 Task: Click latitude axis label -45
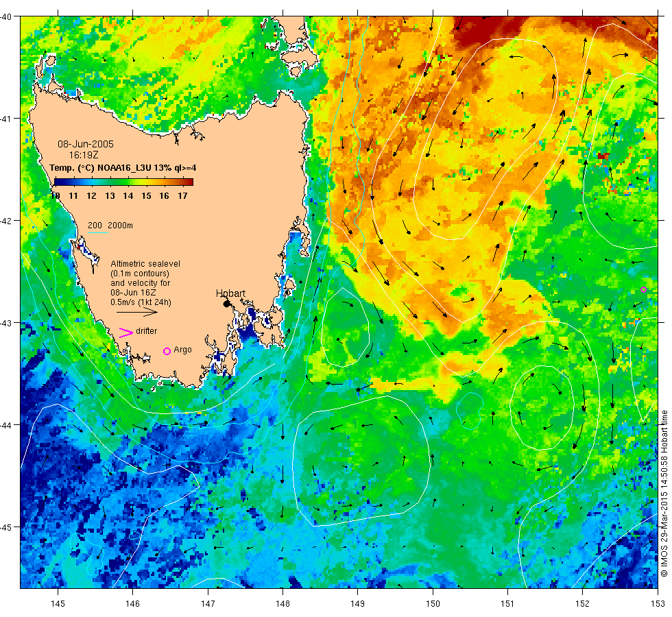coord(6,527)
